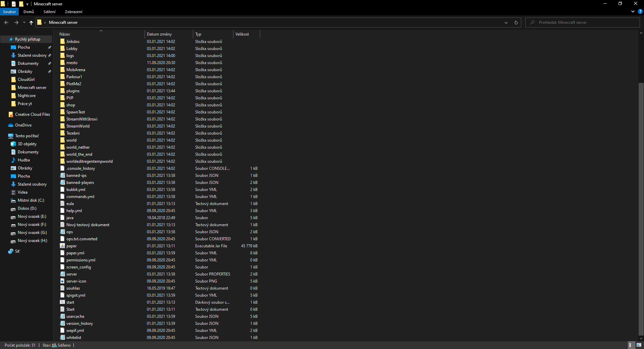
Task: Select the start batch file
Action: point(70,302)
